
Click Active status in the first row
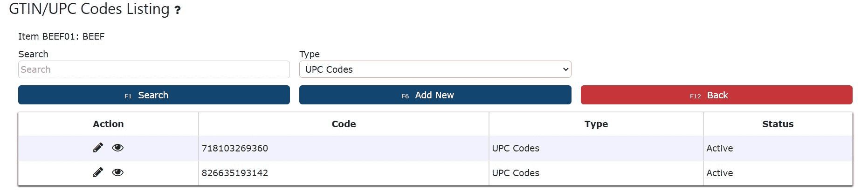pyautogui.click(x=719, y=148)
